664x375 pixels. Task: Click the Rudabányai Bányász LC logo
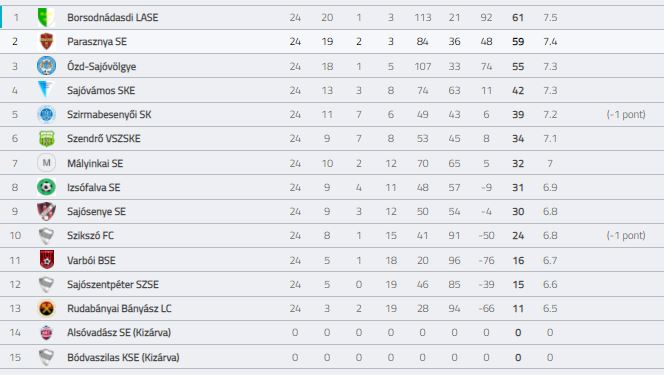pos(46,309)
